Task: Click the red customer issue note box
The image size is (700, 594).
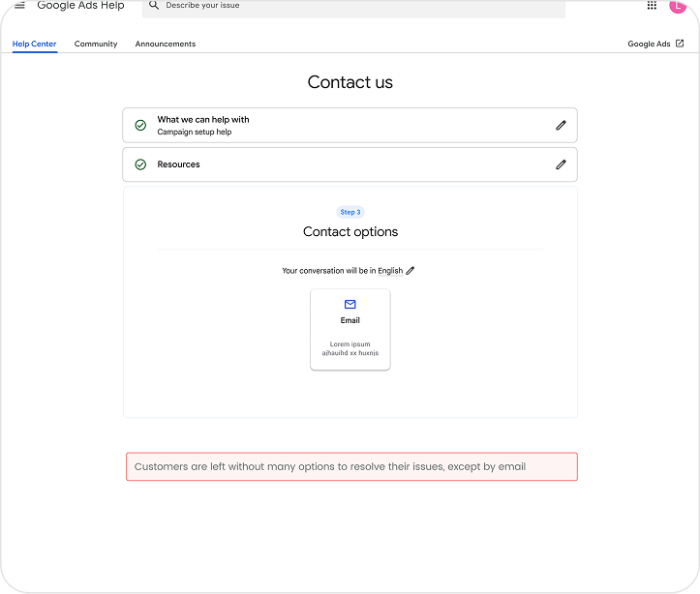Action: tap(351, 466)
